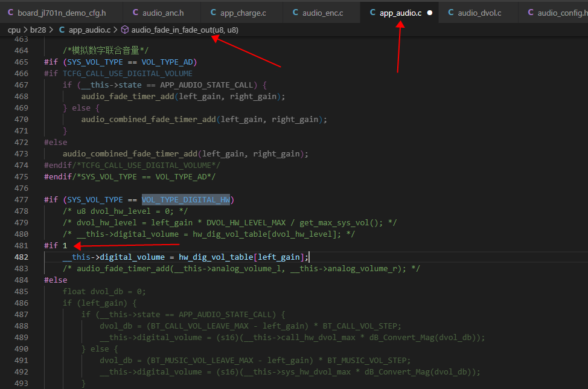Image resolution: width=588 pixels, height=389 pixels.
Task: Click the C file icon on audio_config.h tab
Action: [531, 12]
